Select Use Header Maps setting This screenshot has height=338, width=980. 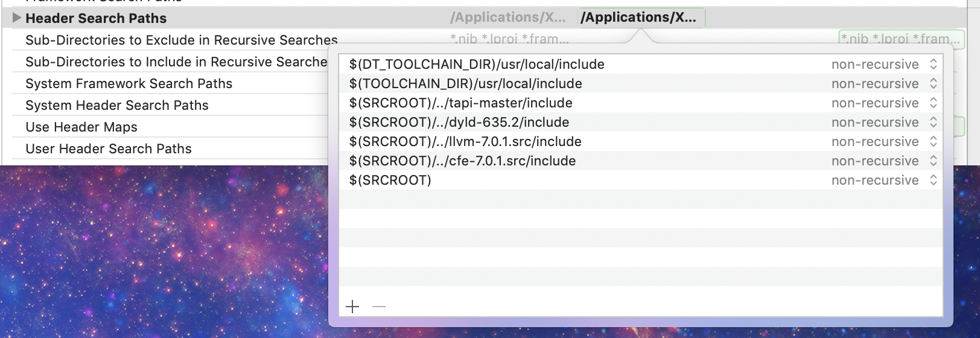pyautogui.click(x=81, y=127)
